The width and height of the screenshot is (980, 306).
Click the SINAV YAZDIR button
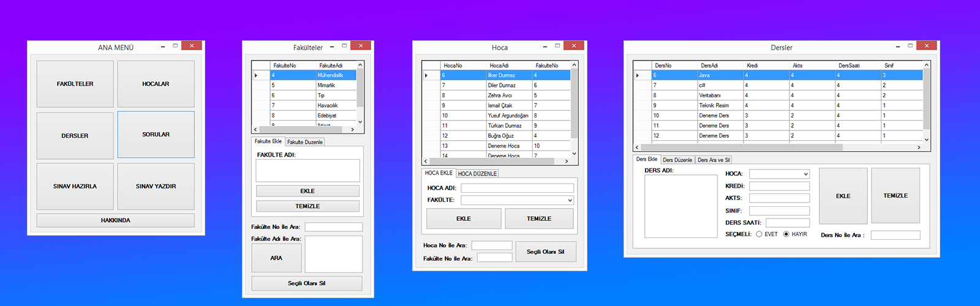156,186
